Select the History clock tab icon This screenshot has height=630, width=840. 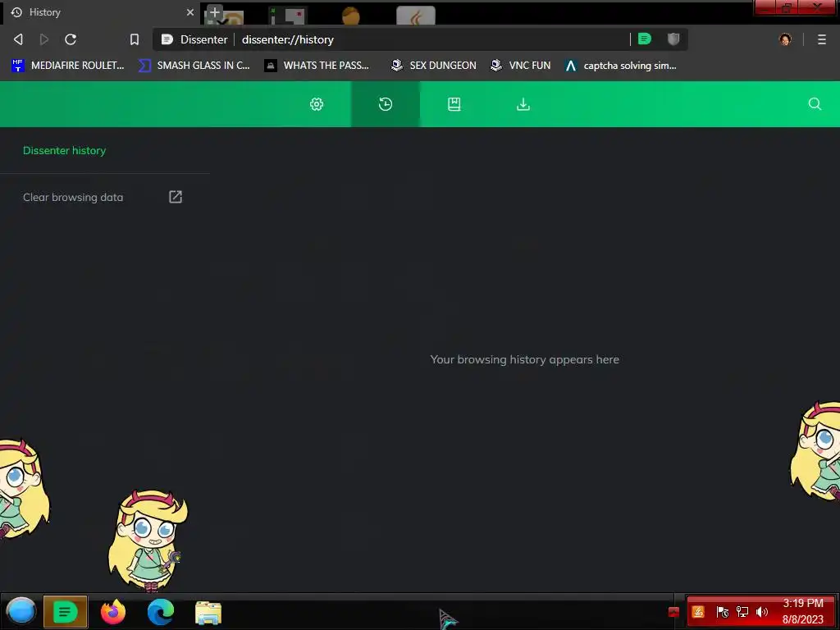[x=386, y=104]
